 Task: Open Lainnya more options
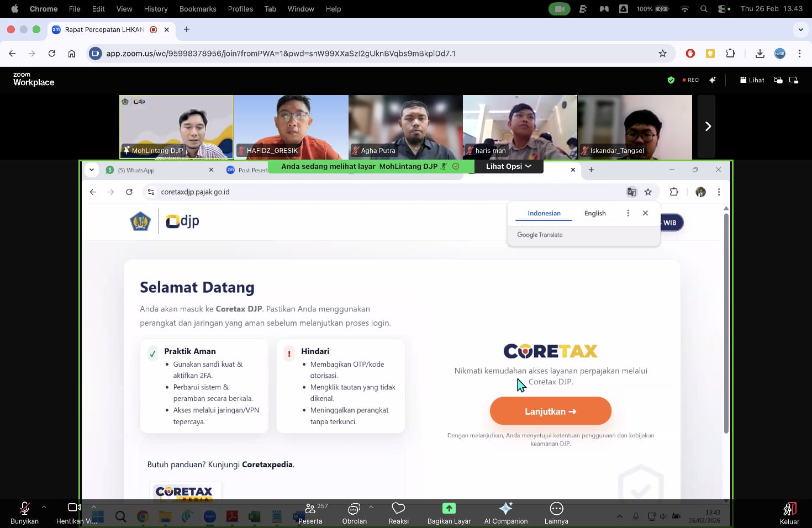point(556,513)
